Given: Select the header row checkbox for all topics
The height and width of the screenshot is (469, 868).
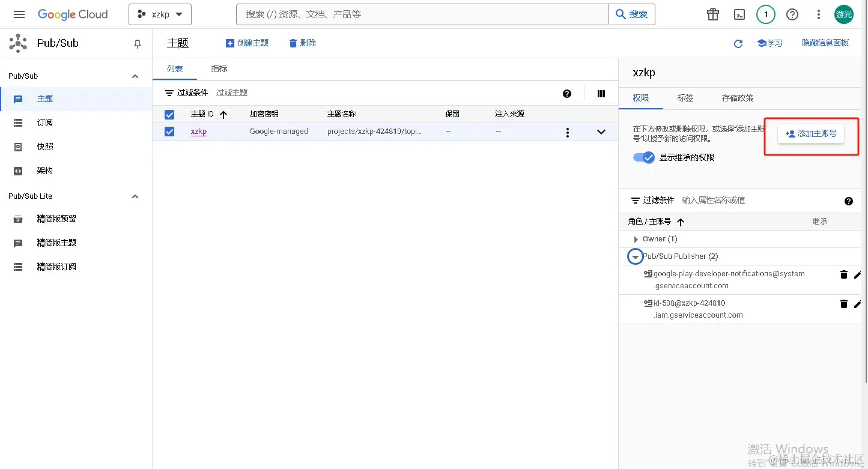Looking at the screenshot, I should tap(169, 114).
